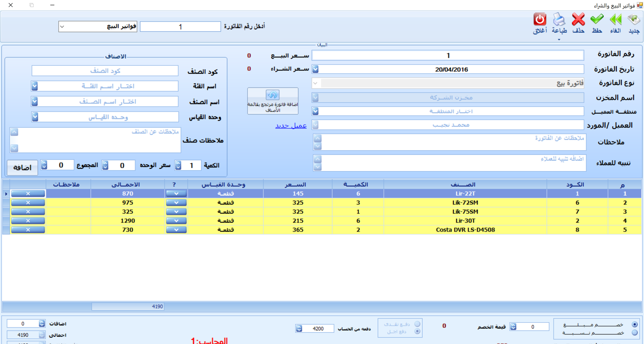This screenshot has width=644, height=344.
Task: Click the دفعه من الحساب payment stepper
Action: click(299, 329)
